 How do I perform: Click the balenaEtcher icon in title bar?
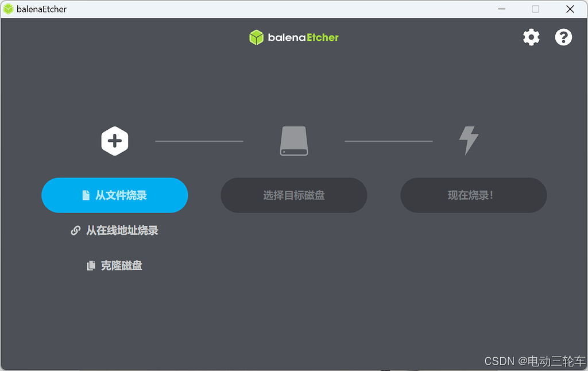pyautogui.click(x=8, y=9)
